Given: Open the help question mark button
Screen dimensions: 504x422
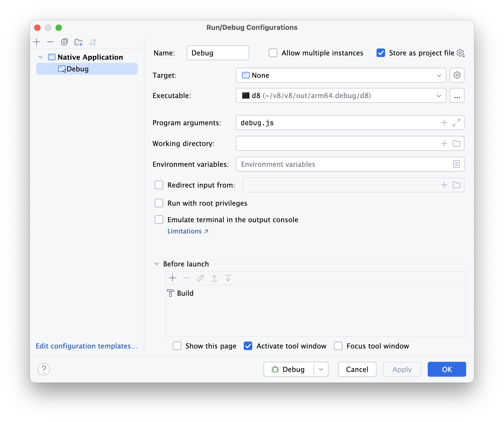Looking at the screenshot, I should tap(44, 369).
